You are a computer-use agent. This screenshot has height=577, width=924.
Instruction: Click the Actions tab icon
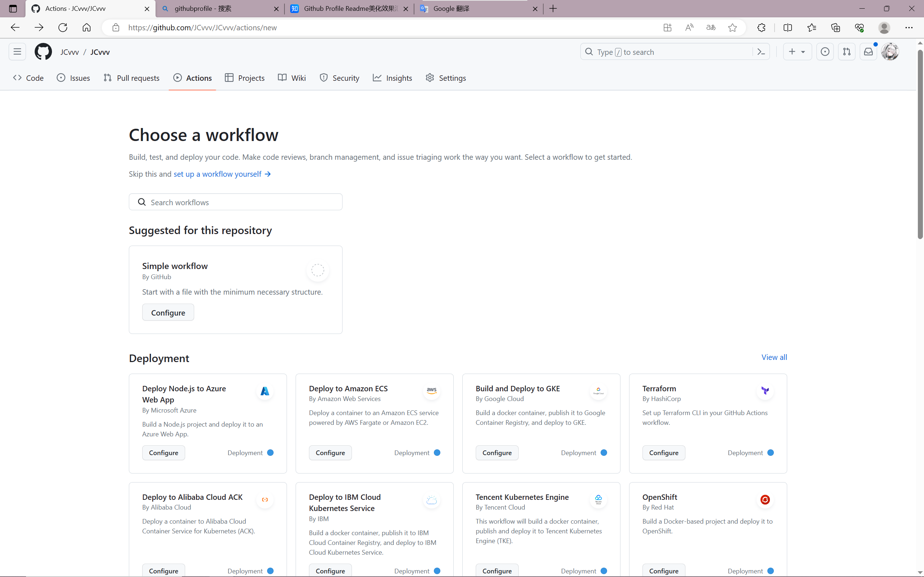click(x=177, y=79)
